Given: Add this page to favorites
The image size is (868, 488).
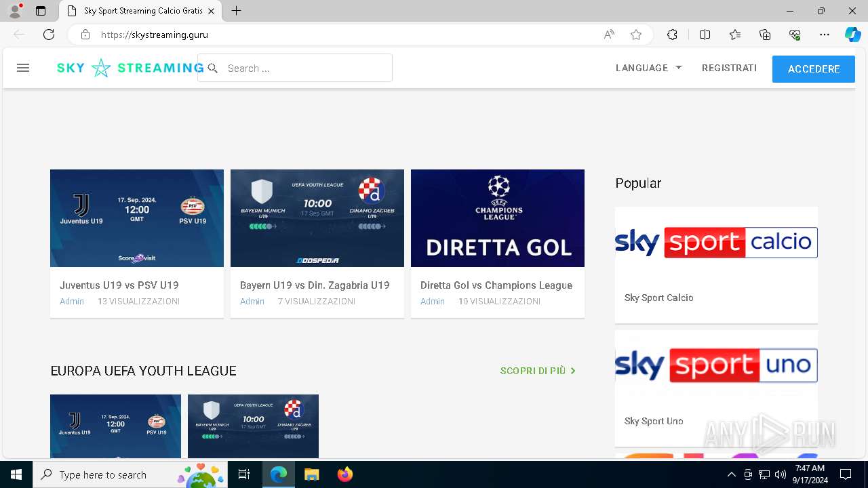Looking at the screenshot, I should 636,35.
